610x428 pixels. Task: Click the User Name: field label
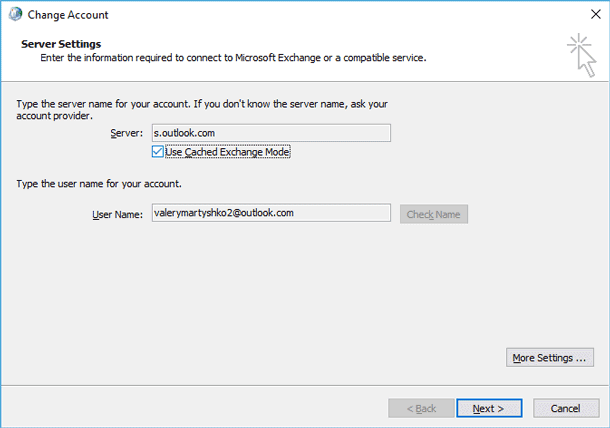coord(117,214)
